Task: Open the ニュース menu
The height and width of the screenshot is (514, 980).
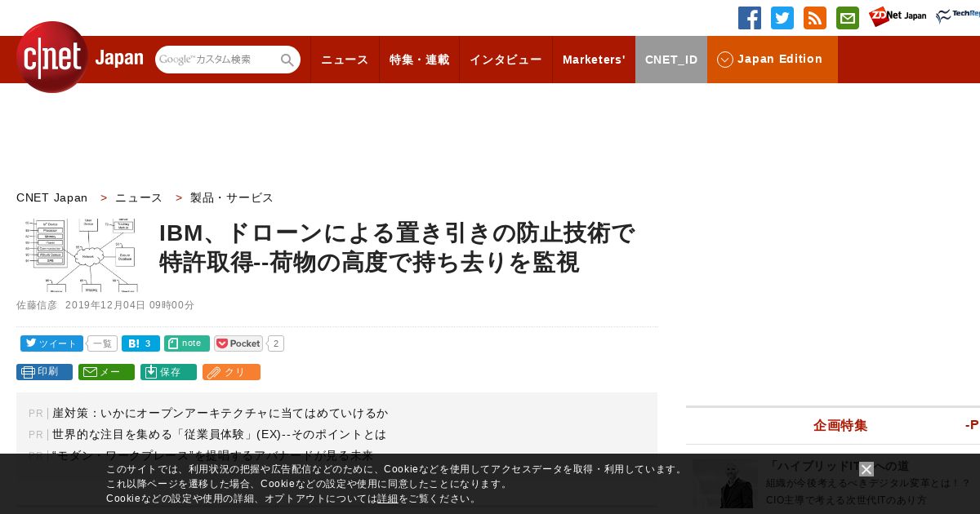Action: tap(345, 60)
